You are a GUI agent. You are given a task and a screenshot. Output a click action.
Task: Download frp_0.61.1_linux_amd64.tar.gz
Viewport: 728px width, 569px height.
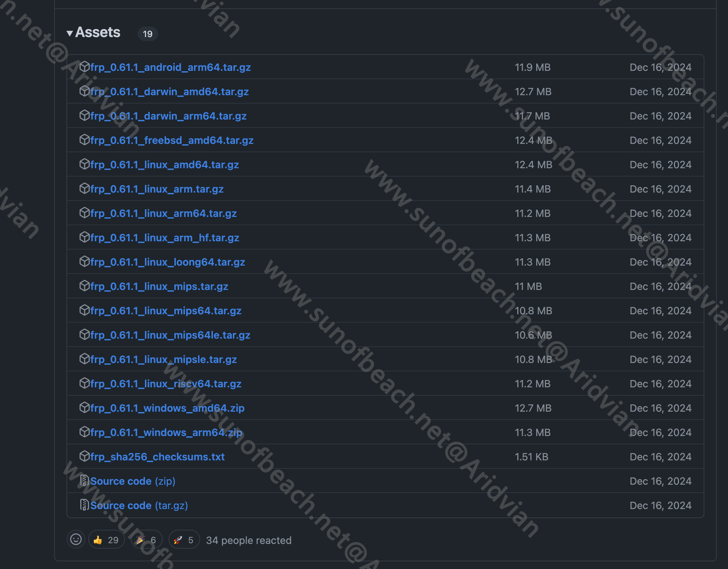coord(165,165)
